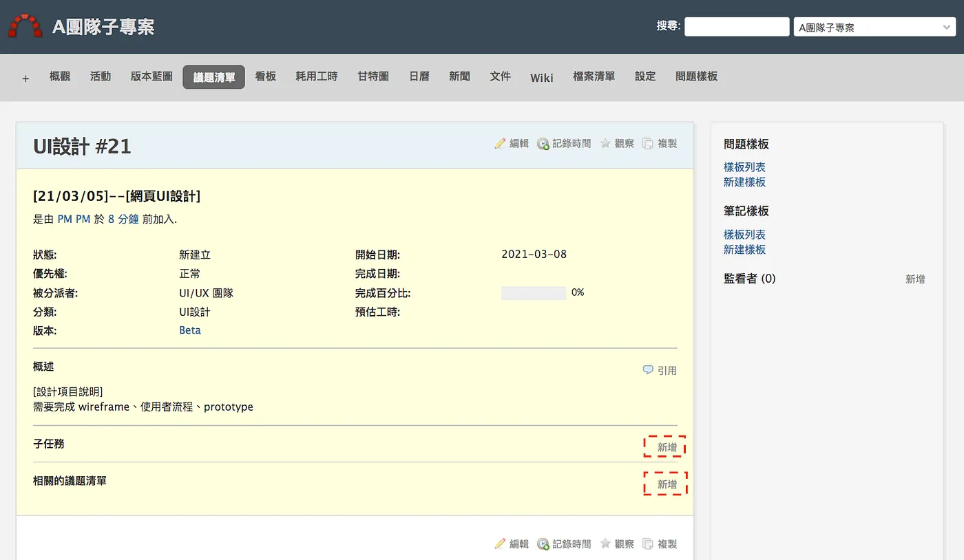This screenshot has width=964, height=560.
Task: Go to the 文件 tab
Action: click(x=501, y=76)
